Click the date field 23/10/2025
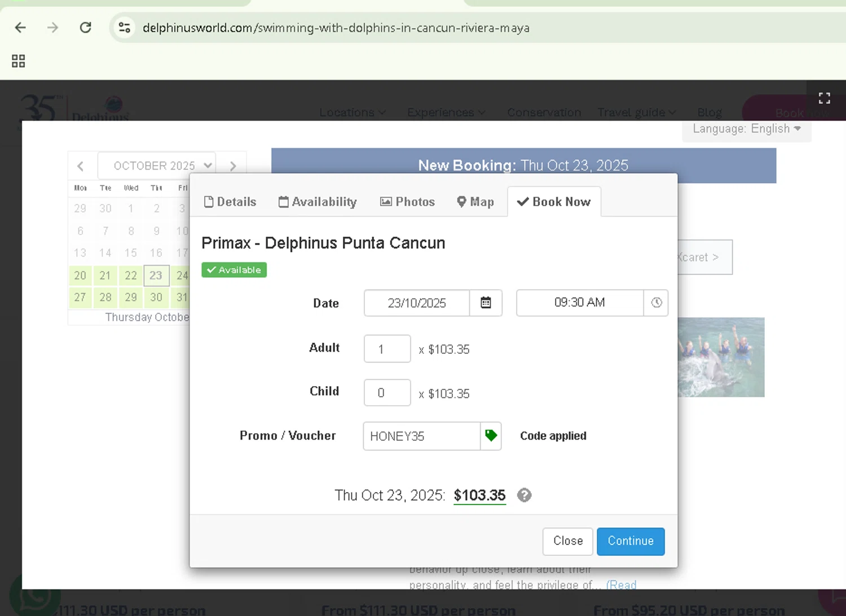The height and width of the screenshot is (616, 846). [x=417, y=303]
